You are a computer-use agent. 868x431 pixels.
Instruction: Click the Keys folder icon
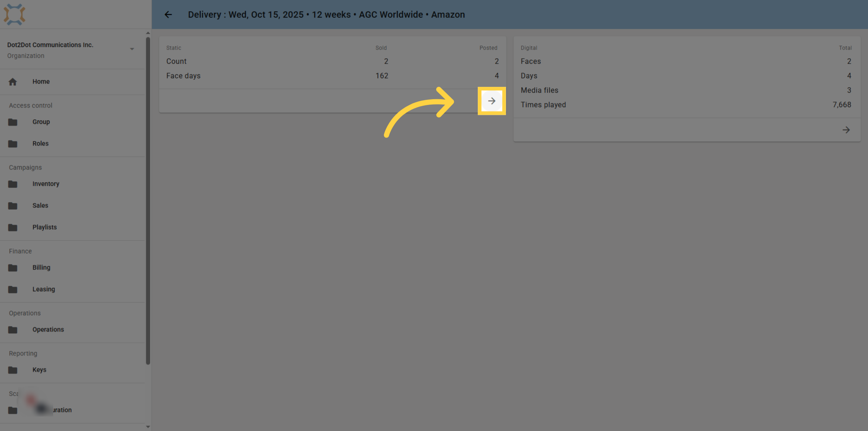[13, 370]
